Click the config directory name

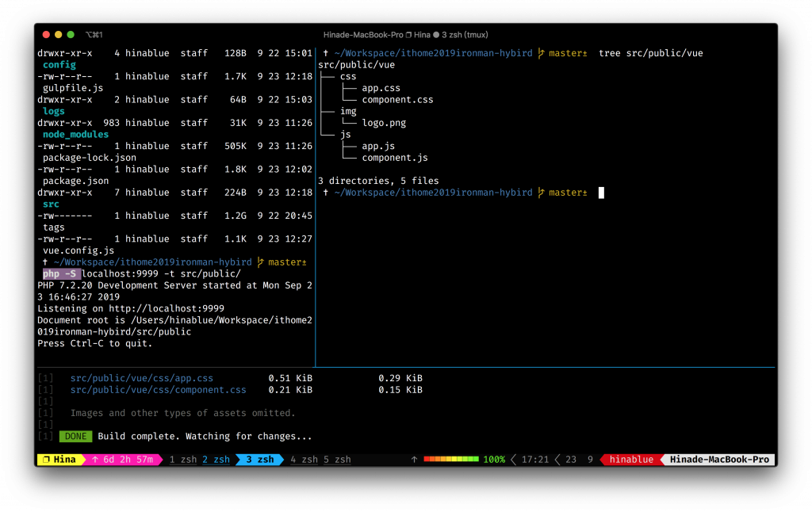point(59,65)
